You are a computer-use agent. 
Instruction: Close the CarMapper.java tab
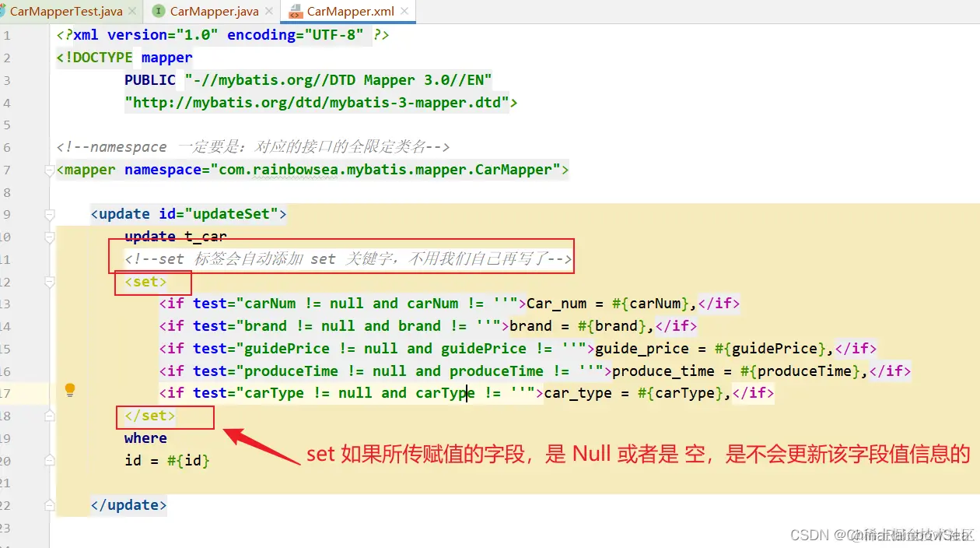pyautogui.click(x=268, y=12)
